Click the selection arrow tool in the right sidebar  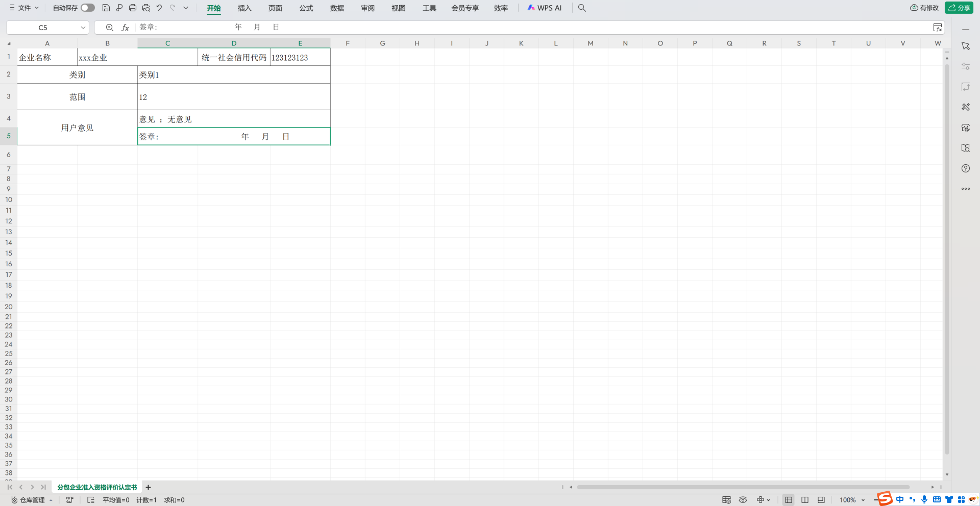[966, 46]
